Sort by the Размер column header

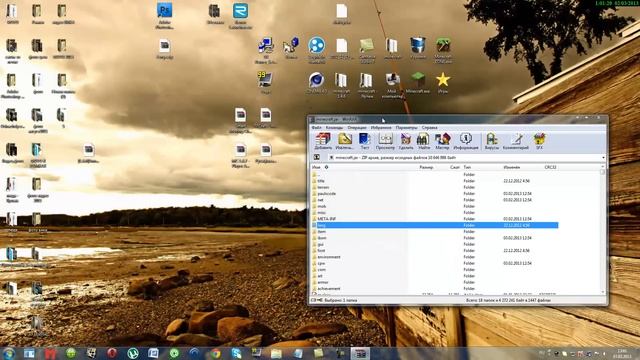point(426,167)
